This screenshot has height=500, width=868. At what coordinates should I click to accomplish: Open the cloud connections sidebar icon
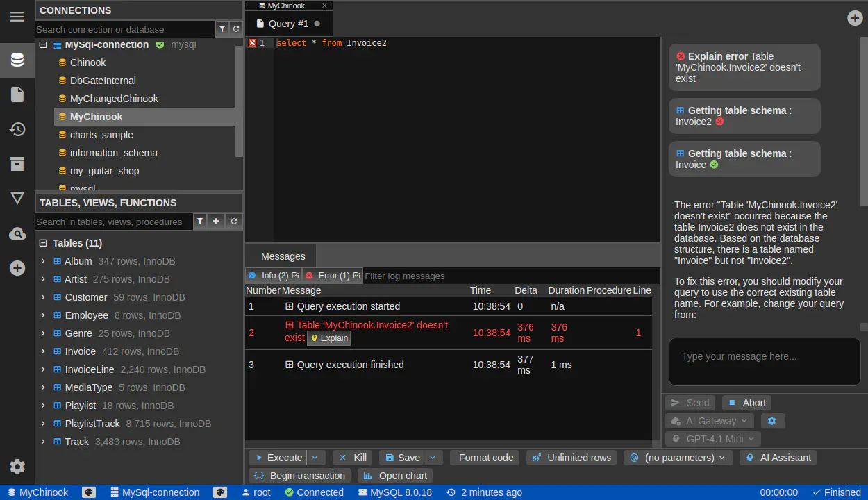point(17,234)
